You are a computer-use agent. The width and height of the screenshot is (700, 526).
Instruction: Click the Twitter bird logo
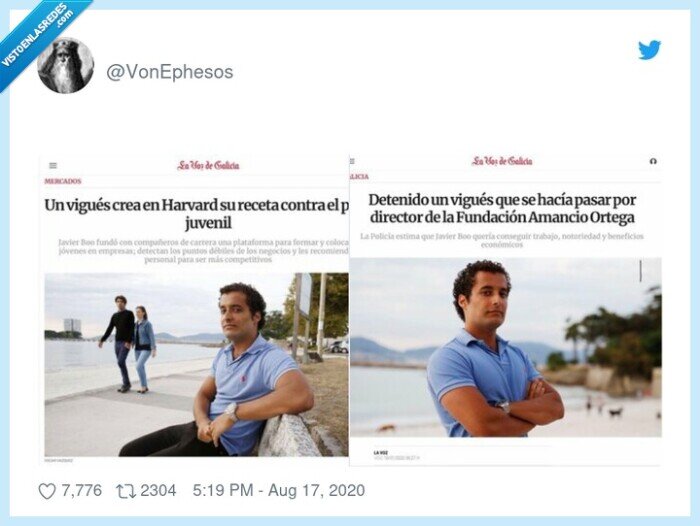click(649, 50)
